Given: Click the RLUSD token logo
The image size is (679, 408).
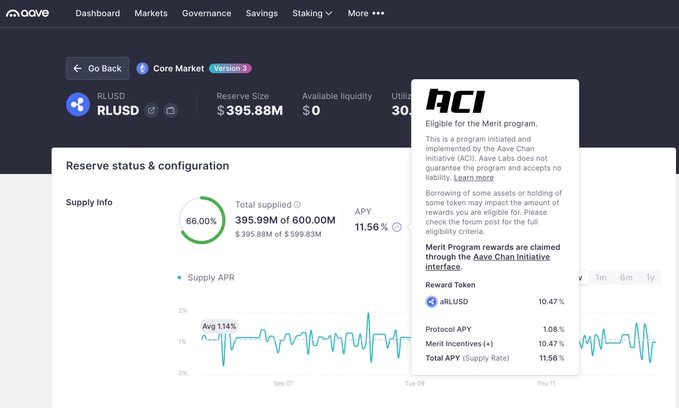Looking at the screenshot, I should (77, 104).
